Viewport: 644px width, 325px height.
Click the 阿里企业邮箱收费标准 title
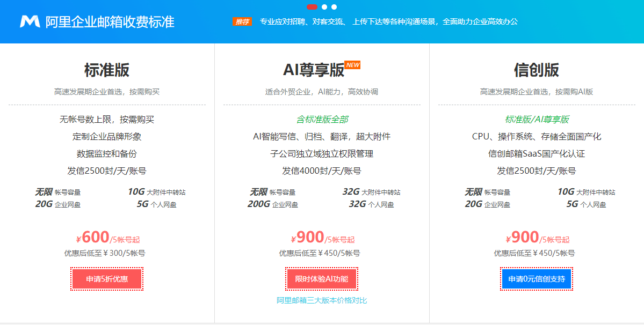tap(110, 22)
